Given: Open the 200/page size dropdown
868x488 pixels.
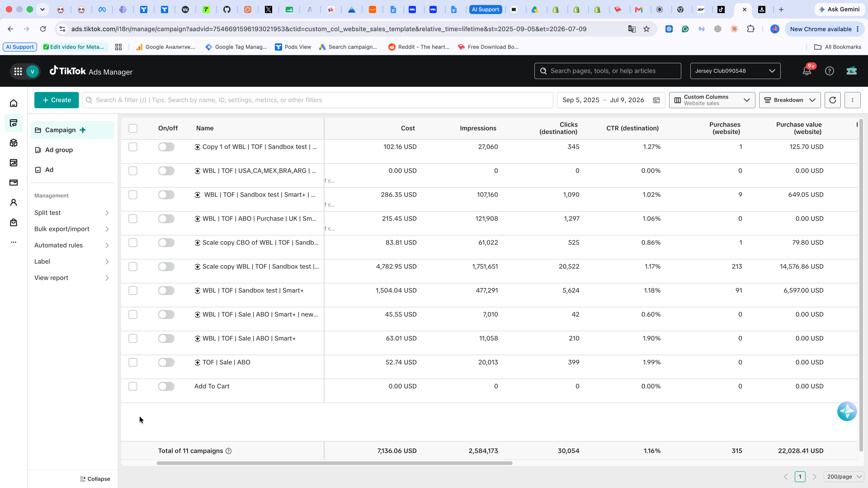Looking at the screenshot, I should 844,477.
